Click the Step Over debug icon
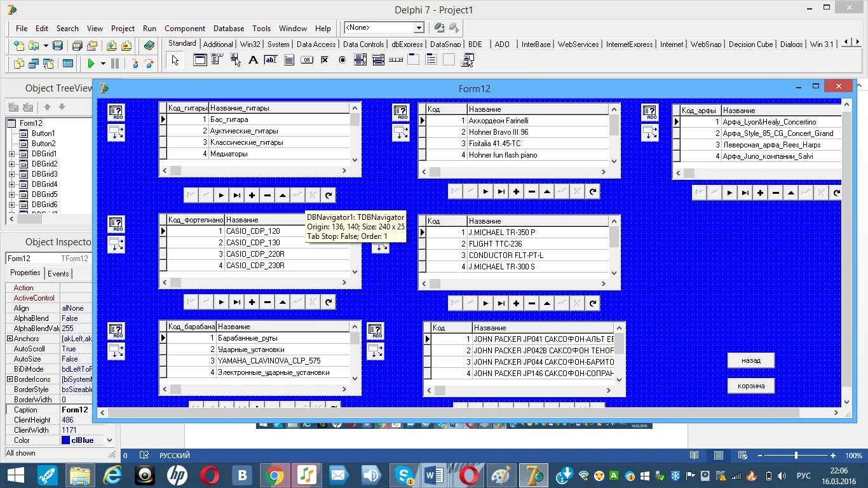Screen dimensions: 868x488 click(149, 64)
